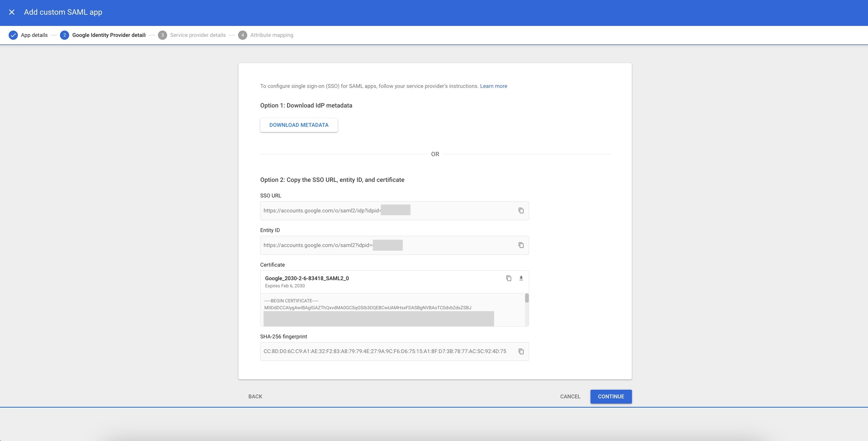The height and width of the screenshot is (441, 868).
Task: Click the step 3 circle icon
Action: pyautogui.click(x=163, y=35)
